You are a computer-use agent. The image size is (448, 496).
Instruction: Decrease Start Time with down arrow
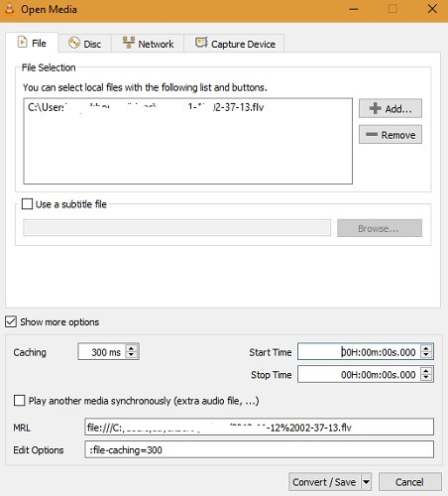426,355
